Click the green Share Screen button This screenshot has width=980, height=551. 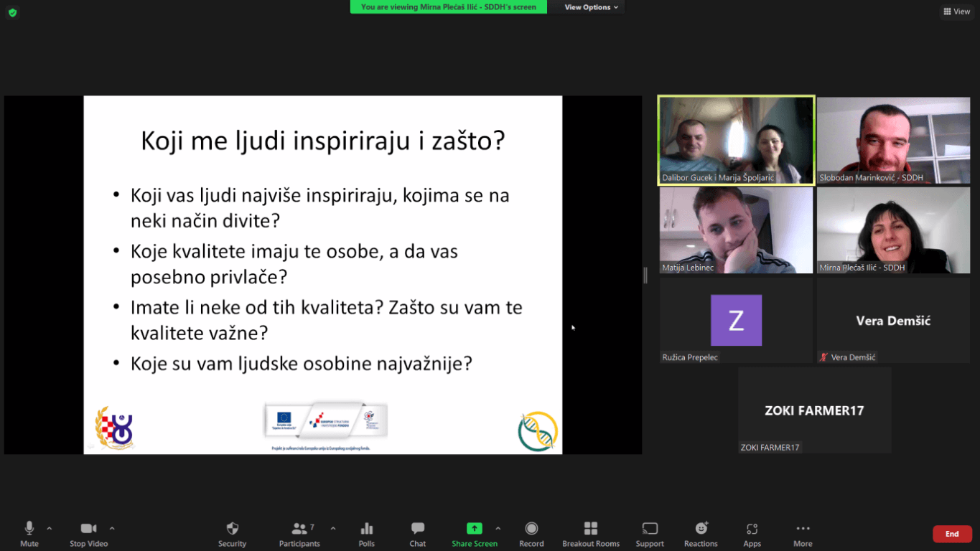point(474,529)
